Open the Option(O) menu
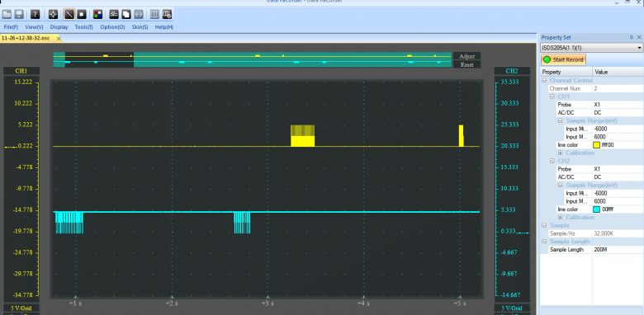 coord(112,27)
